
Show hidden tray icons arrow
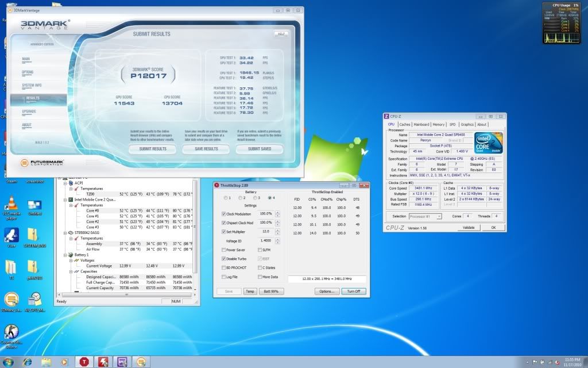[x=528, y=362]
